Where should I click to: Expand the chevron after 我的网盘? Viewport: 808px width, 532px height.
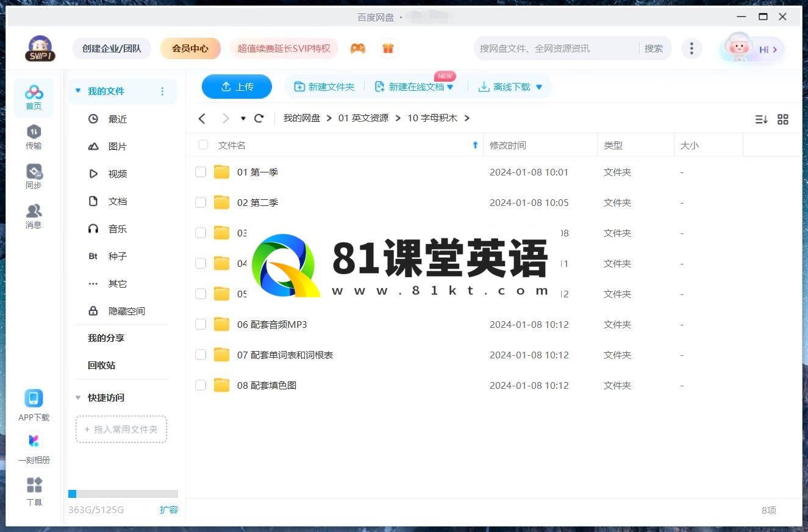[x=329, y=118]
